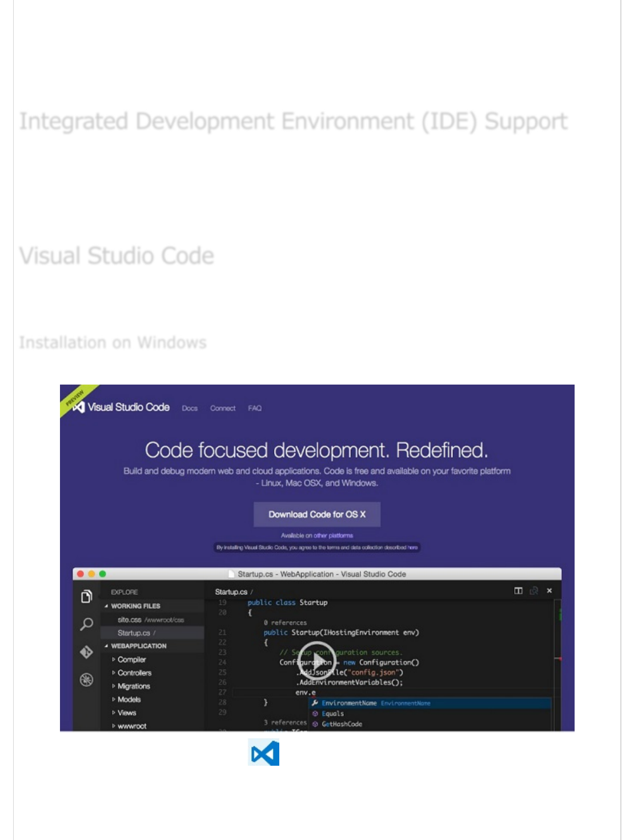Click the Visual Studio Code logo in site header

click(x=122, y=407)
